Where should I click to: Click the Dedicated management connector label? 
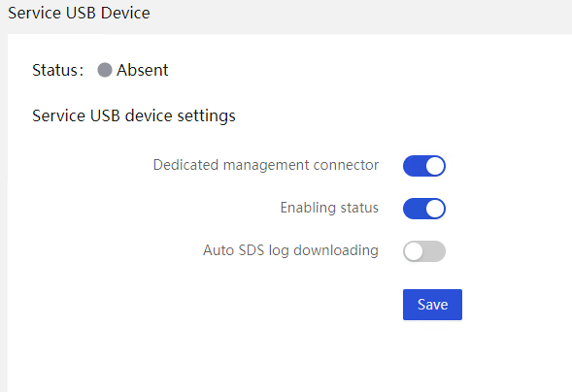[266, 165]
